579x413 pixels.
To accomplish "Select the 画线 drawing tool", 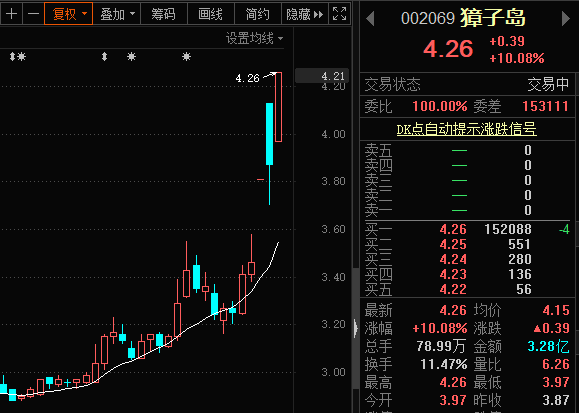I will click(210, 14).
